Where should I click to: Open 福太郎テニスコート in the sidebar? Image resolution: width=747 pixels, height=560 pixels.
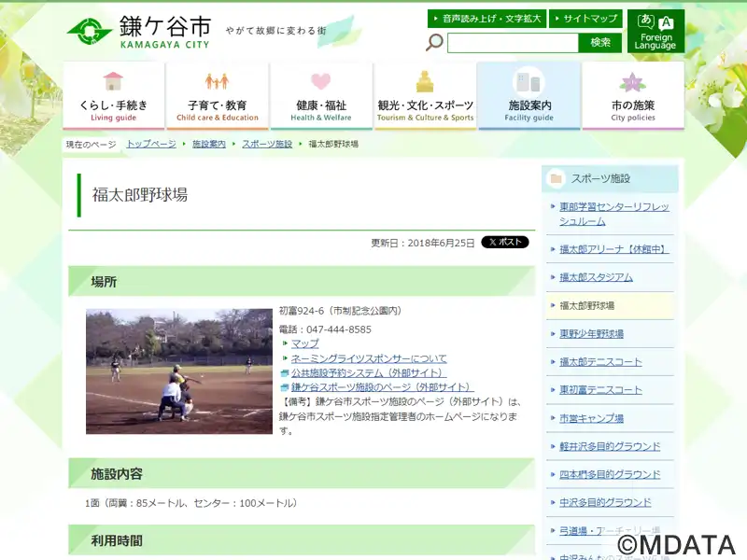pos(600,362)
